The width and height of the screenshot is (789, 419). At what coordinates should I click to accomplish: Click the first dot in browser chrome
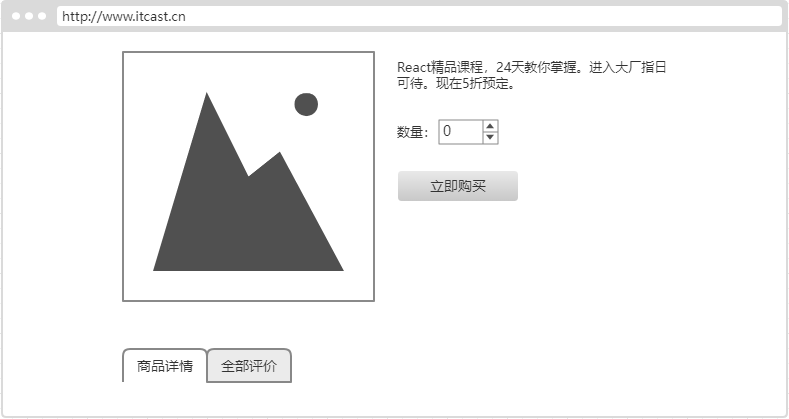point(16,16)
